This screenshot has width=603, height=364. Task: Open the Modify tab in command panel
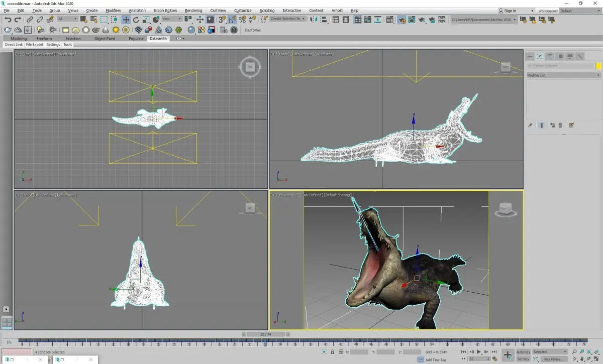pos(540,56)
